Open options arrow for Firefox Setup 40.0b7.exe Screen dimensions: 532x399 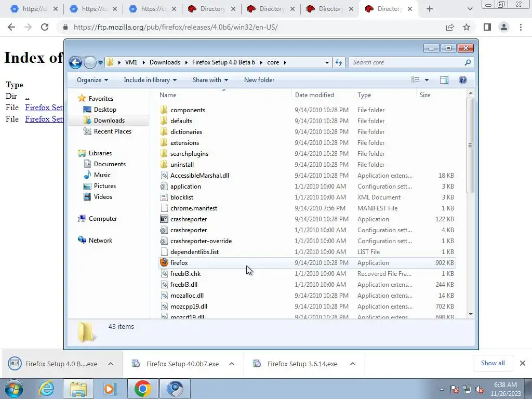(232, 364)
